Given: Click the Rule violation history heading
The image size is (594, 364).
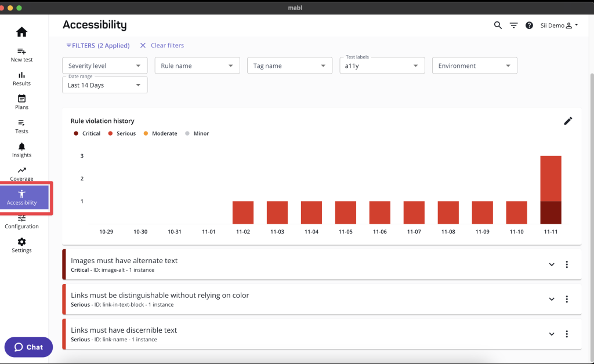Looking at the screenshot, I should (x=102, y=121).
